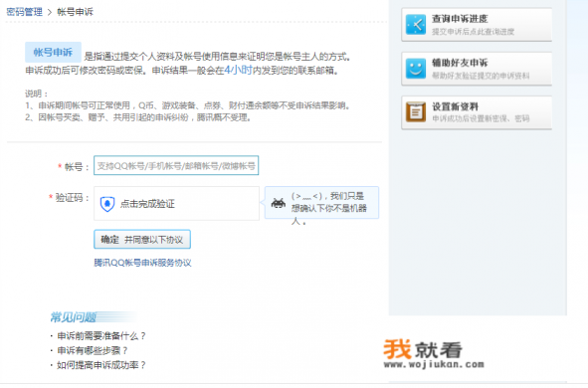This screenshot has width=588, height=388.
Task: Open FAQ 申诉前需要准备什么？
Action: [101, 336]
